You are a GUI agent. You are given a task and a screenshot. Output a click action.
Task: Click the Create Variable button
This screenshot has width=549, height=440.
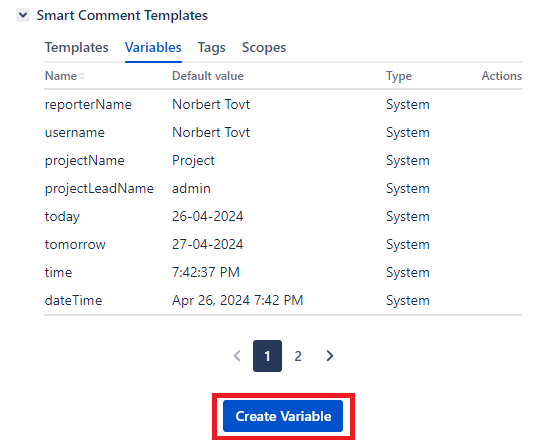click(283, 416)
